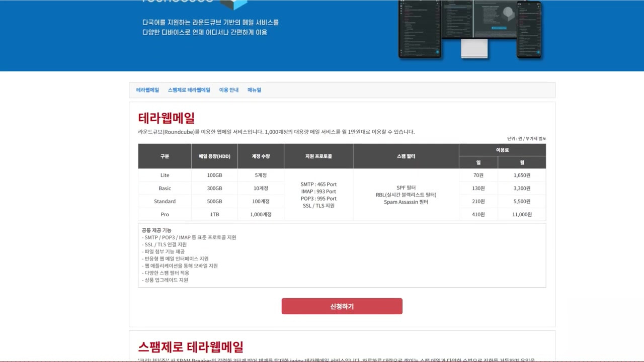Click the large red 테라웹메일 section heading
The height and width of the screenshot is (362, 644).
[167, 118]
